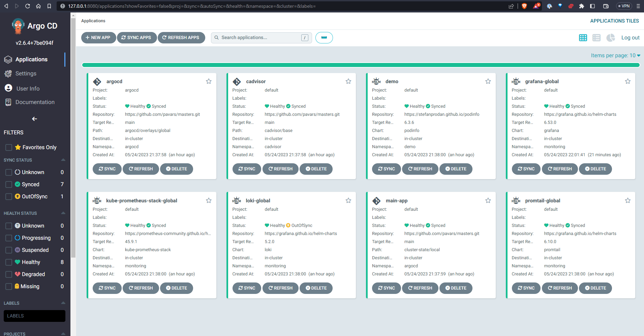Share the current page URL
644x336 pixels.
(511, 6)
